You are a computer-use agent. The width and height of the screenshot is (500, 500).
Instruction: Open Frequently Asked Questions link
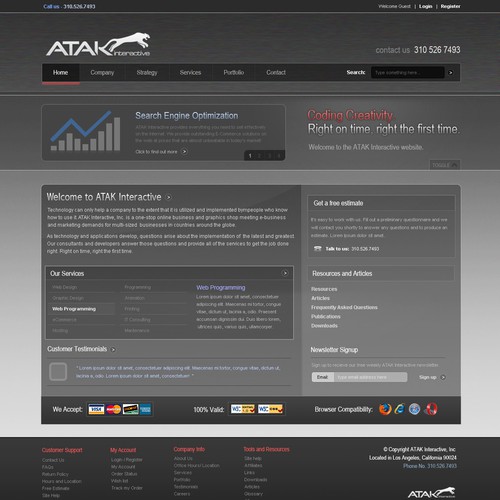(344, 307)
